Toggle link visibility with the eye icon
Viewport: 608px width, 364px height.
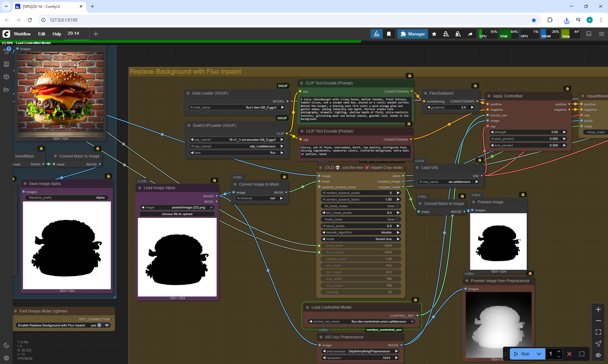point(598,355)
